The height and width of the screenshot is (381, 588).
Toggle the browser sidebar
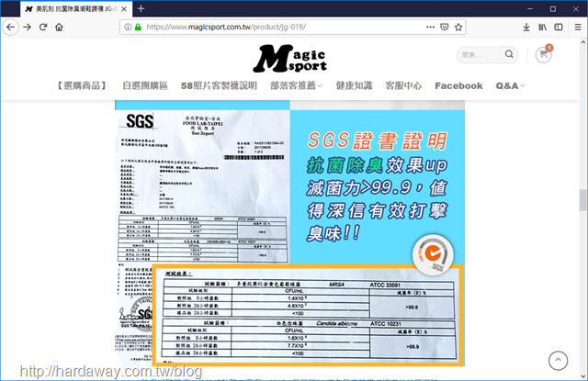pyautogui.click(x=559, y=27)
